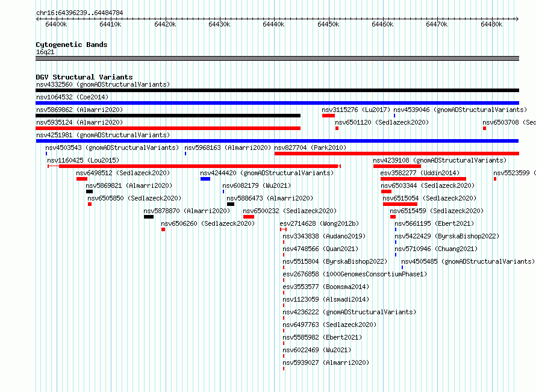Viewport: 536px width, 392px height.
Task: Click the nsv4251981 gnomADStructuralVariants label
Action: (103, 135)
